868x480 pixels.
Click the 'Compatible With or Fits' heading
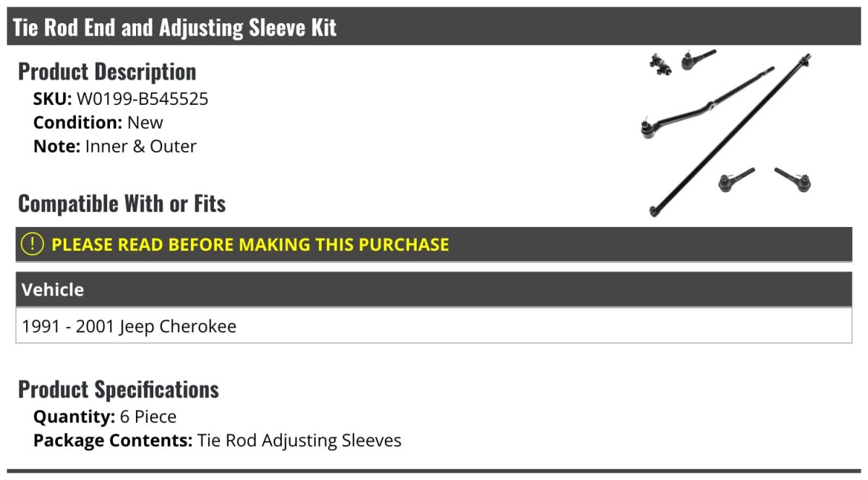click(x=122, y=204)
